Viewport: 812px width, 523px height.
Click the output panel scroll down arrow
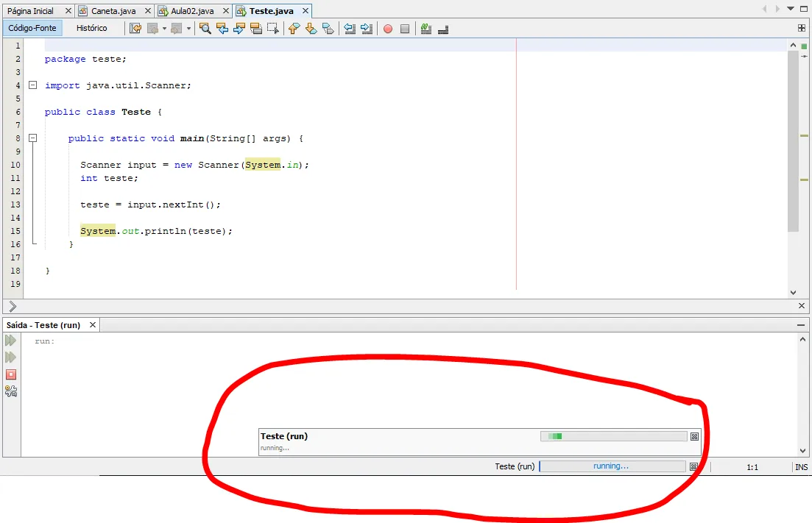[802, 451]
